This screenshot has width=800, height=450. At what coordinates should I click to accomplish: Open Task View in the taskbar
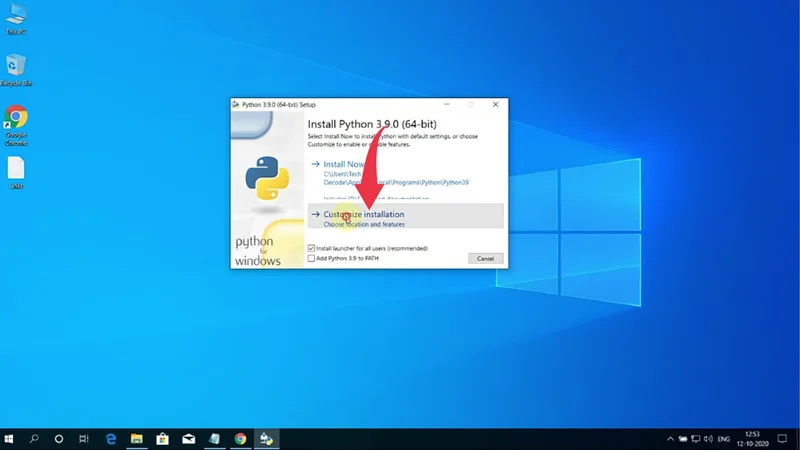[85, 439]
